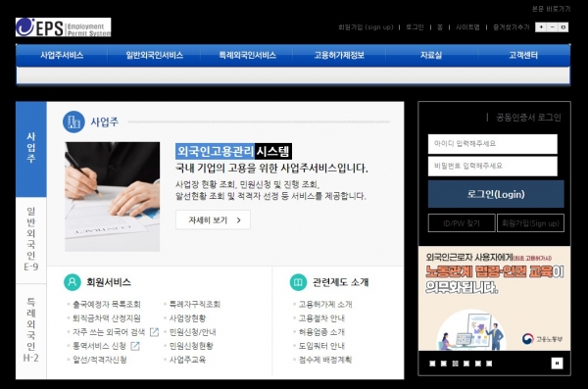The image size is (588, 389).
Task: Expand the 고용허가제정보 main menu
Action: pos(339,55)
